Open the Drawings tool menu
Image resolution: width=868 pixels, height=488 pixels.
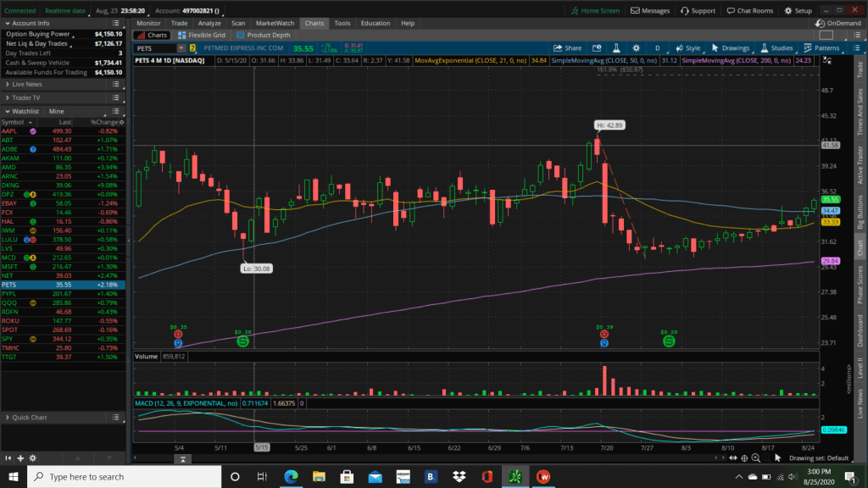(731, 48)
